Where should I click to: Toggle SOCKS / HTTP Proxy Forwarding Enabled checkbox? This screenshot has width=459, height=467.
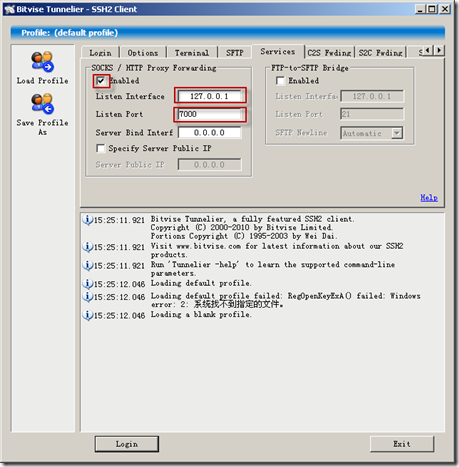(x=101, y=81)
